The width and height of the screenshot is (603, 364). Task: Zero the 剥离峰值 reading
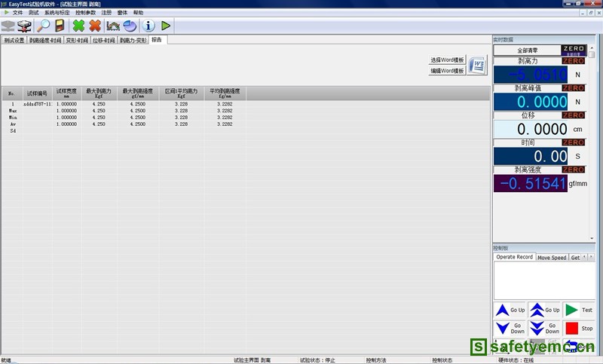point(574,88)
